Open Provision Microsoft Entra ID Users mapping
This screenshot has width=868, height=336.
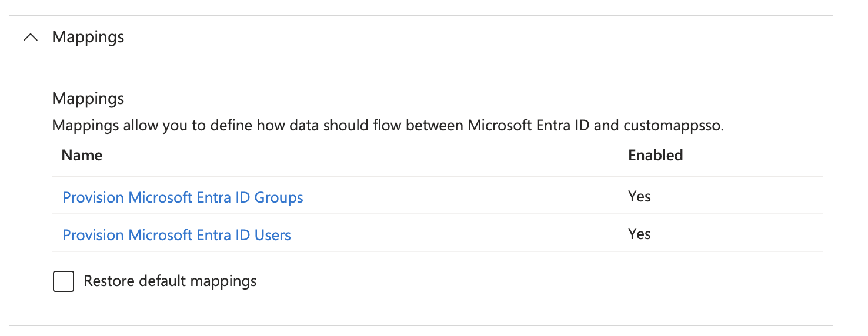click(177, 235)
